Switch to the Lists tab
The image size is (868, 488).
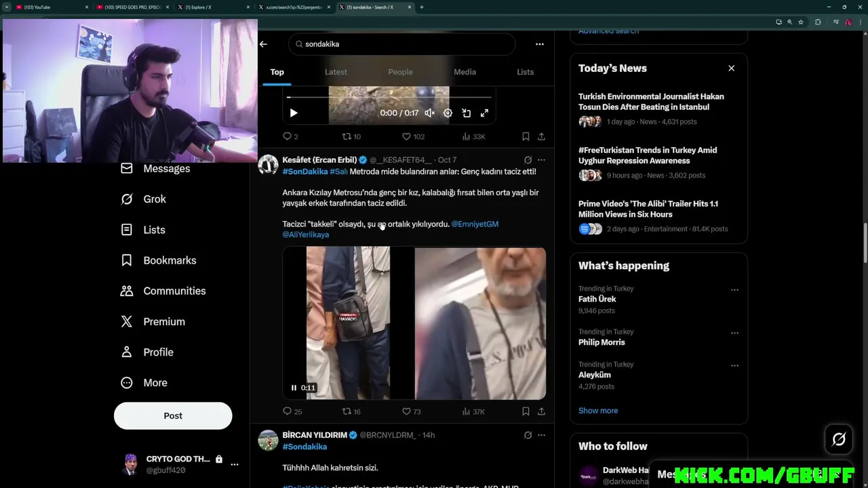point(525,72)
